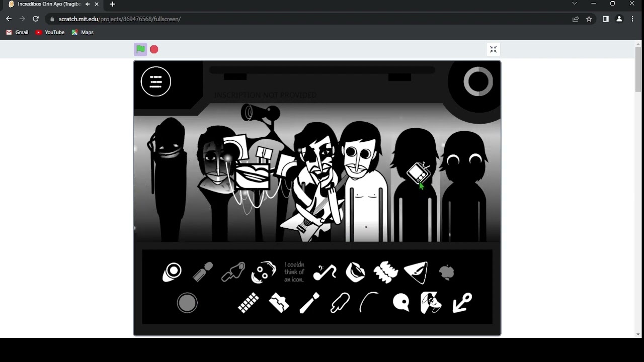Screen dimensions: 644x362
Task: Drop the TV icon on the faceless silhouette
Action: [x=416, y=186]
